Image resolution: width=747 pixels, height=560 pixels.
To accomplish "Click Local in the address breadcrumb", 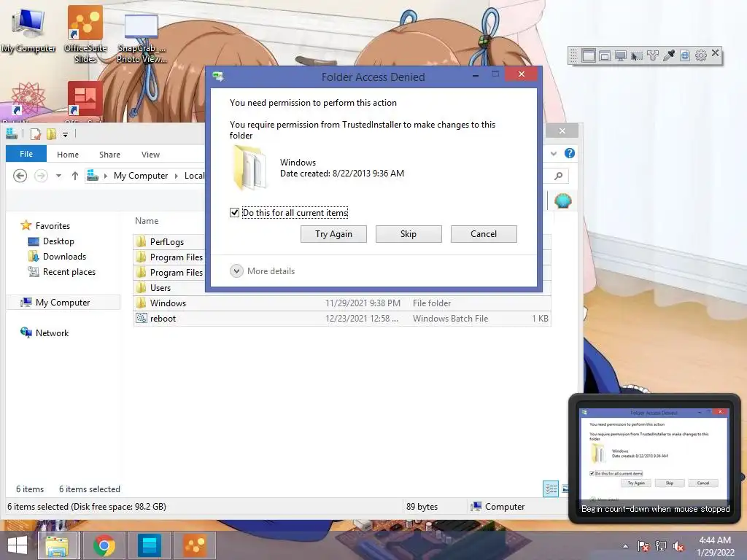I will point(194,176).
